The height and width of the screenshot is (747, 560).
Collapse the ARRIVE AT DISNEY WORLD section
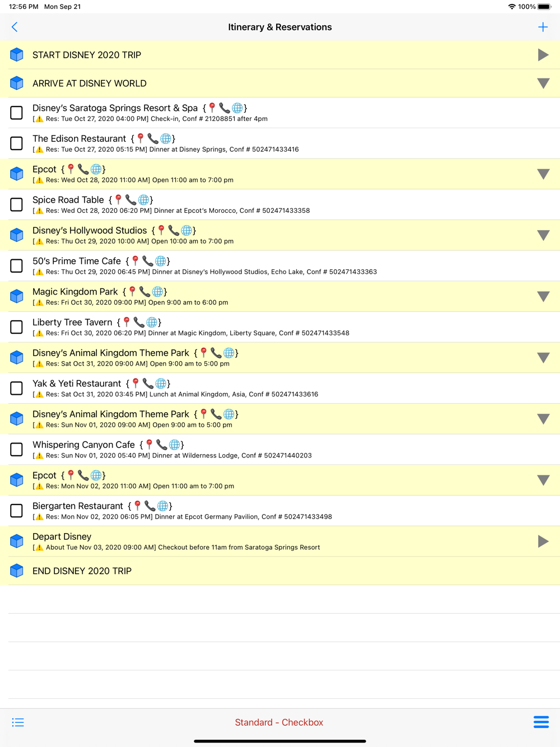(x=543, y=83)
